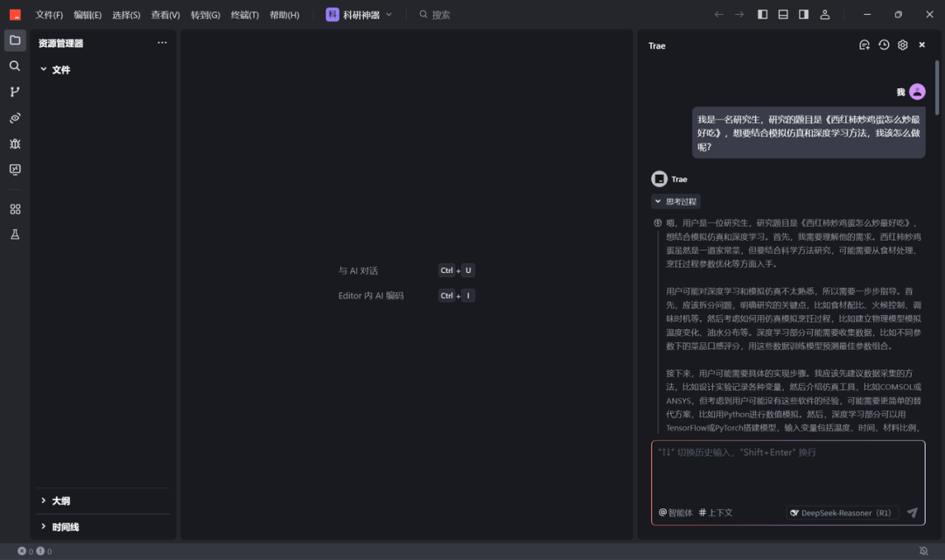The height and width of the screenshot is (560, 945).
Task: Toggle the bottom panel layout
Action: (x=783, y=15)
